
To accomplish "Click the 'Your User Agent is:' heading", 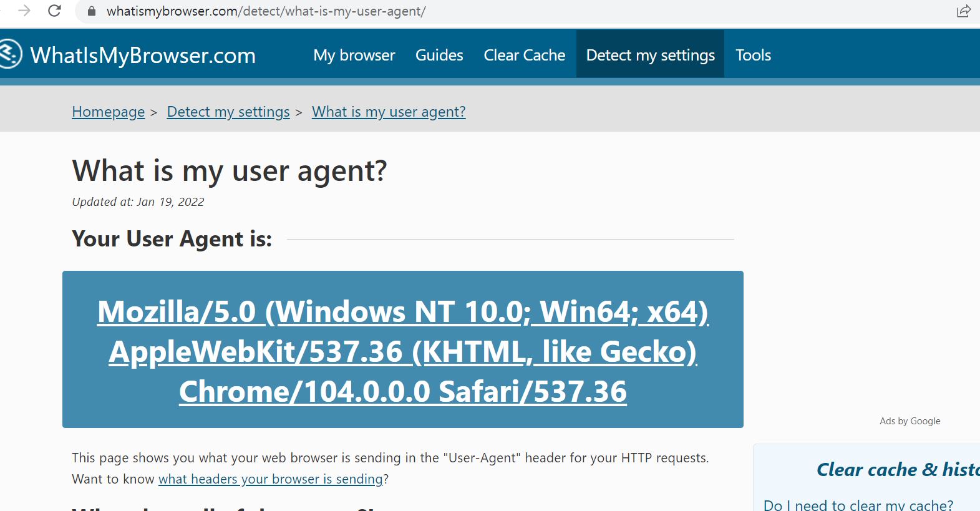I will 172,238.
